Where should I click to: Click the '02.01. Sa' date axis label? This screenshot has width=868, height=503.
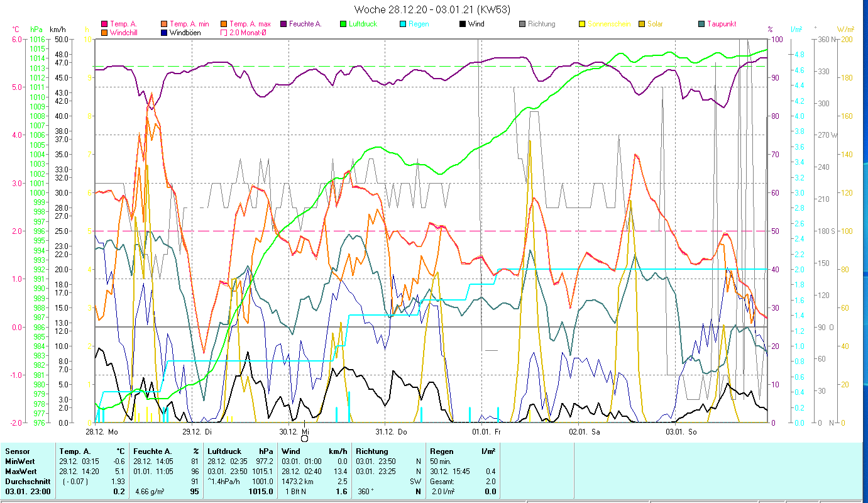pos(584,432)
